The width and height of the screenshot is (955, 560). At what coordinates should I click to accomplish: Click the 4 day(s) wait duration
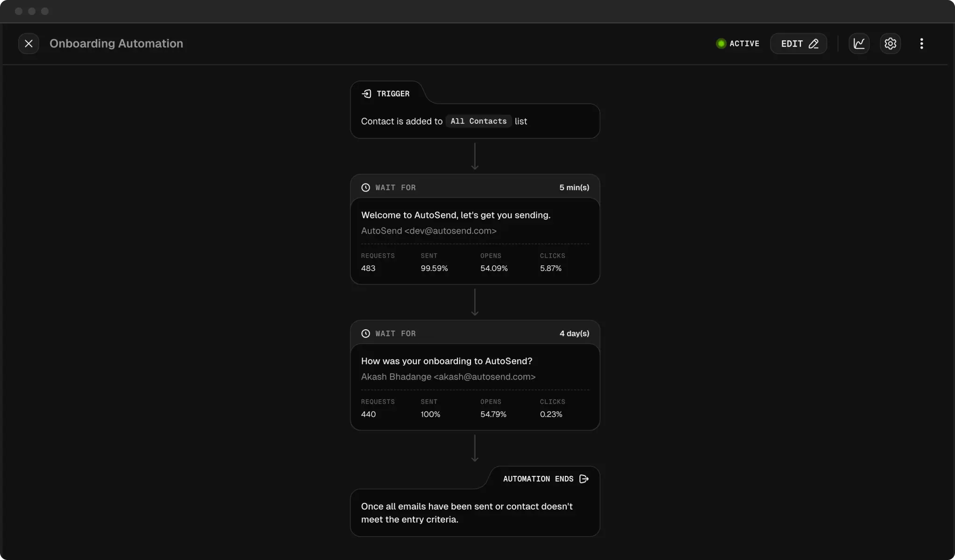[x=574, y=333]
